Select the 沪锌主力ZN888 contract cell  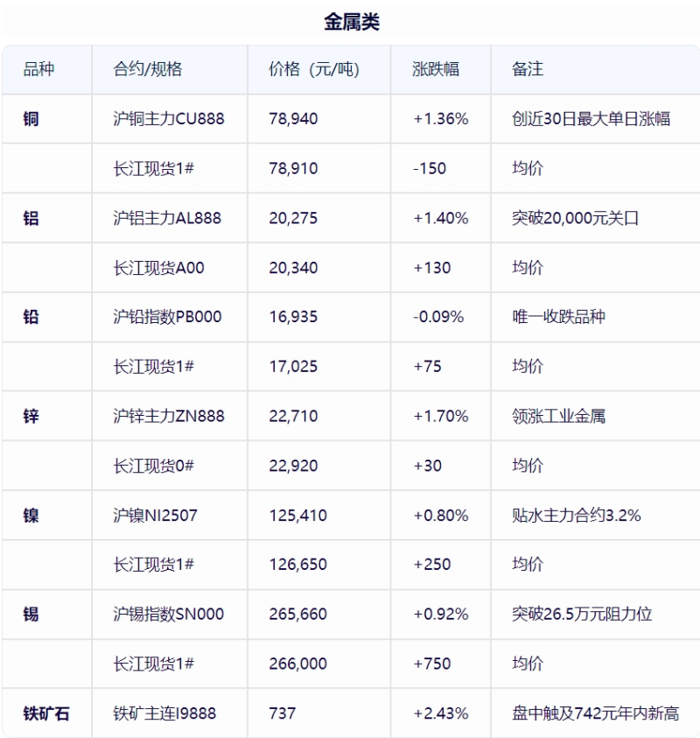(x=168, y=416)
